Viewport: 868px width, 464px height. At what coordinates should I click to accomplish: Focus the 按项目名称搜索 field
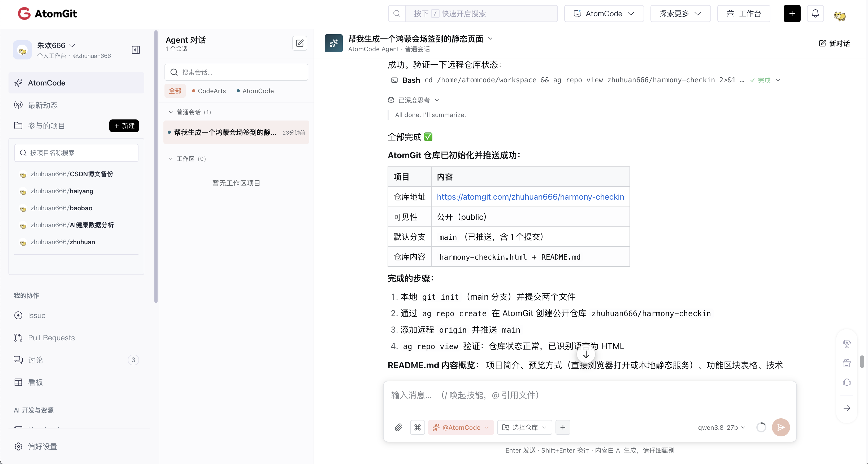click(76, 153)
